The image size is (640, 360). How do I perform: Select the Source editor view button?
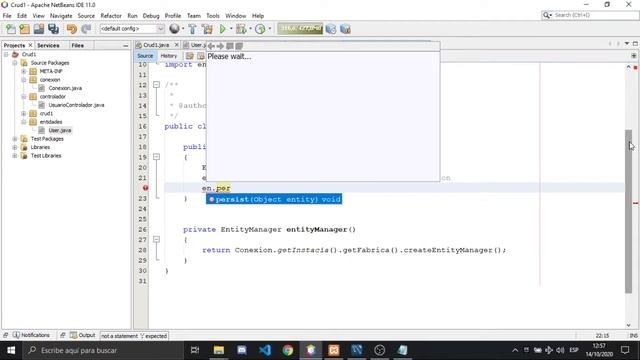145,56
